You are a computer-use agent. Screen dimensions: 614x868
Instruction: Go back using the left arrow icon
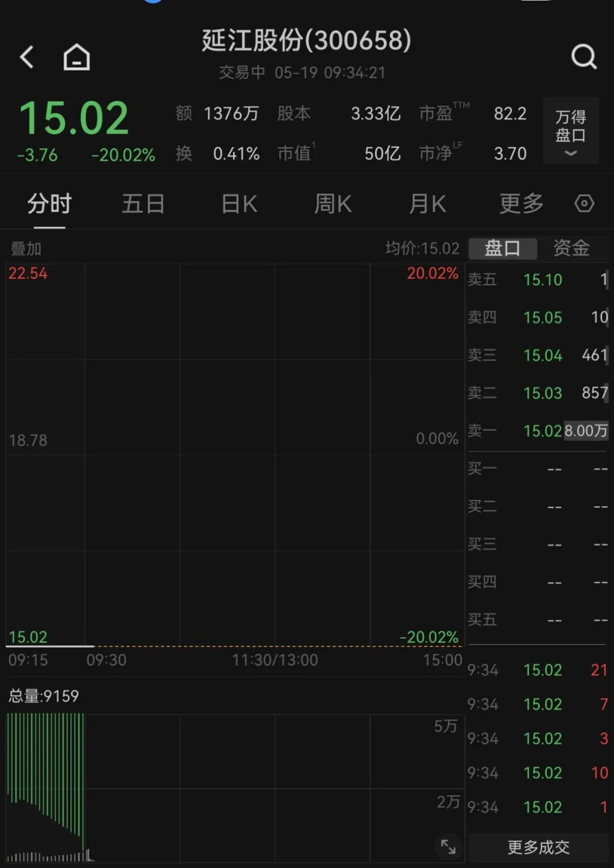(x=27, y=57)
